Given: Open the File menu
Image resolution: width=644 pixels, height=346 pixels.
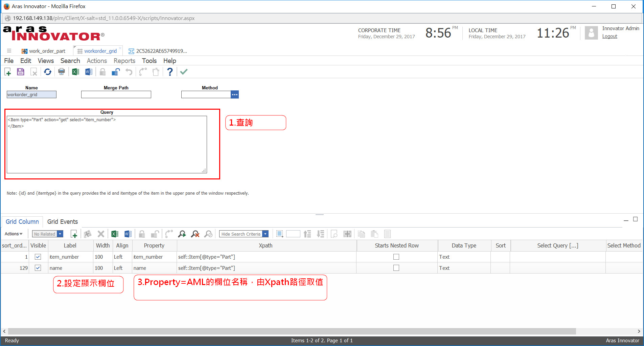Looking at the screenshot, I should pyautogui.click(x=9, y=61).
